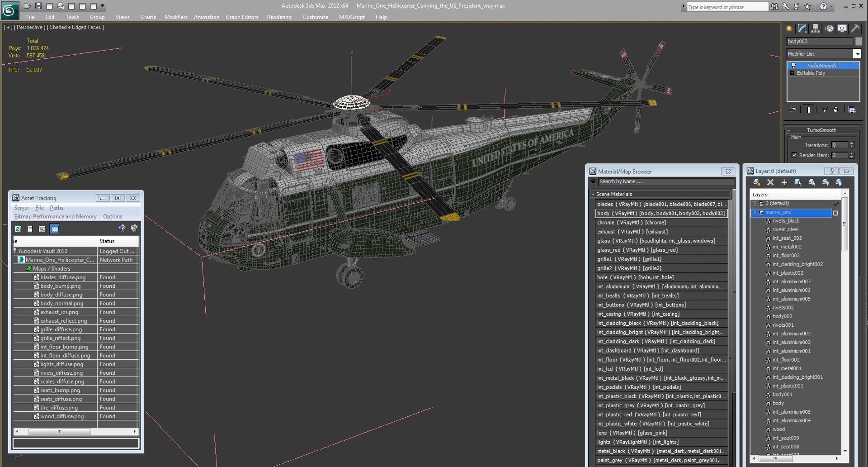Collapse the TurboSmooth rollout
This screenshot has height=467, width=868.
pyautogui.click(x=789, y=130)
